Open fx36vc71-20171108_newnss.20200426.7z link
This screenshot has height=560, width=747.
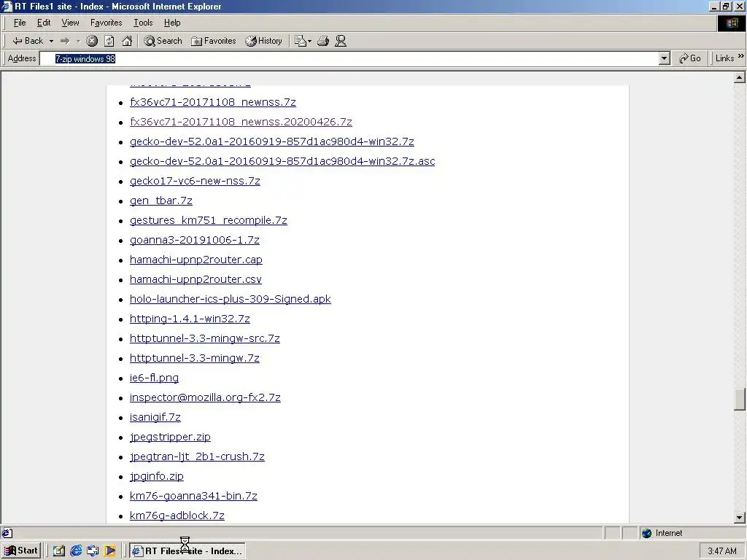241,122
